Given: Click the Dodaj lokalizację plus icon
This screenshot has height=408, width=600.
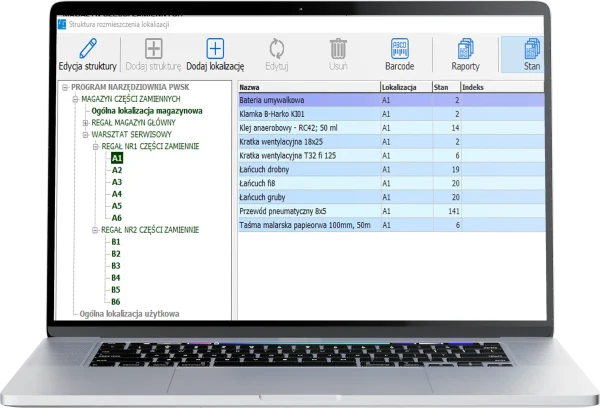Looking at the screenshot, I should (x=215, y=49).
